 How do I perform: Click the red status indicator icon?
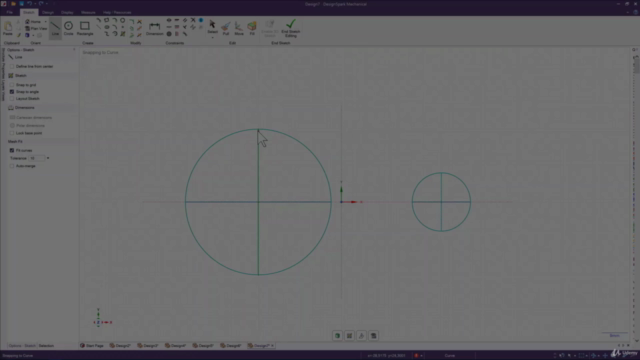(416, 356)
